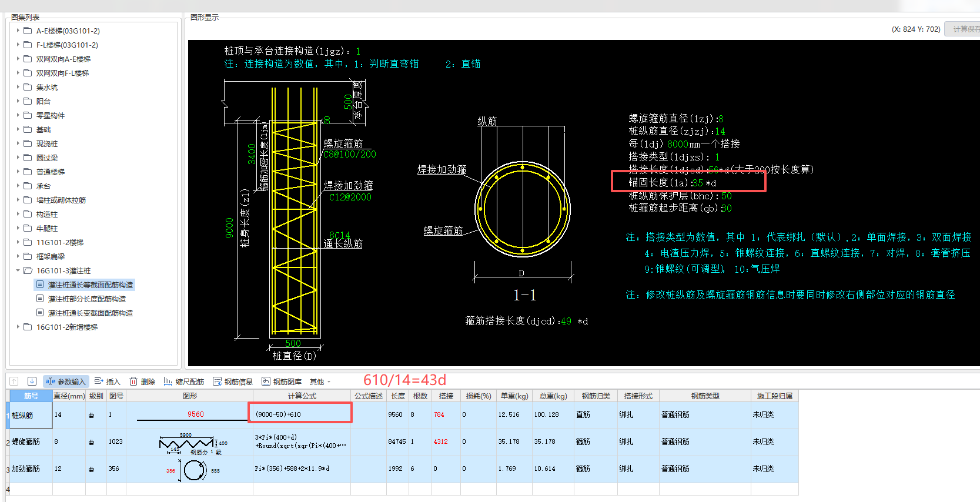Image resolution: width=980 pixels, height=502 pixels.
Task: Select the 双网双向F-L楼梯 tree label
Action: click(x=62, y=73)
